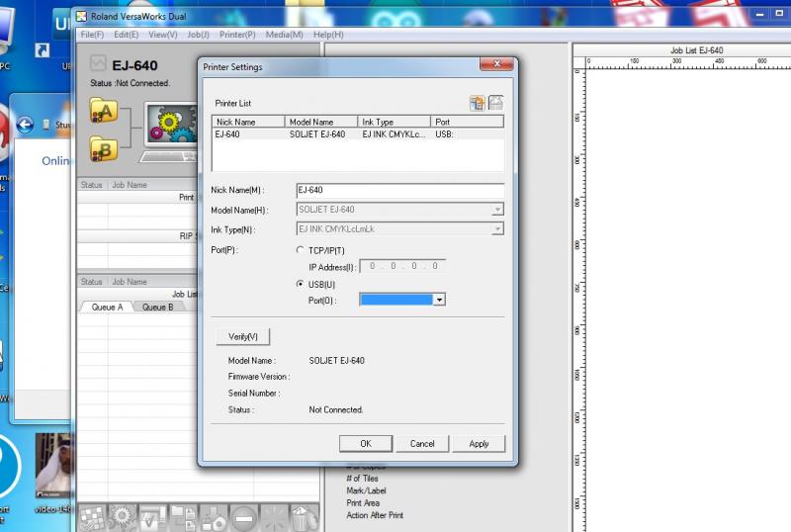
Task: Click the round cancel minus icon in bottom toolbar
Action: point(243,518)
